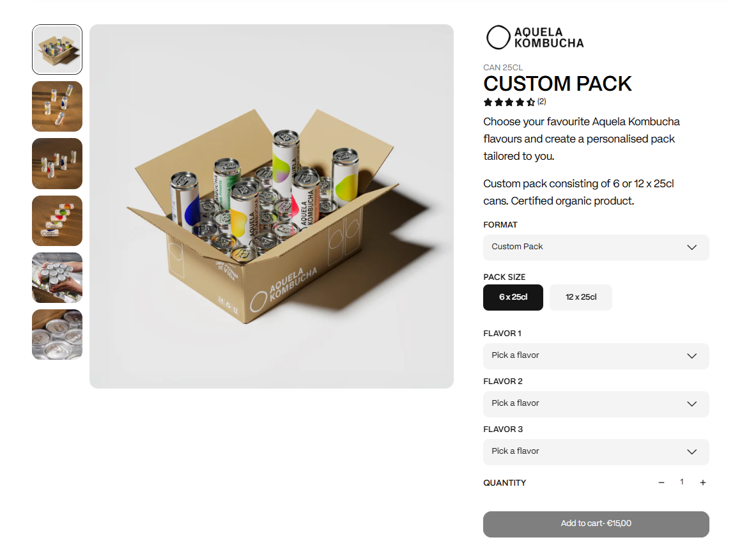Select the 12 x 25cl pack size
This screenshot has height=549, width=756.
[x=581, y=297]
